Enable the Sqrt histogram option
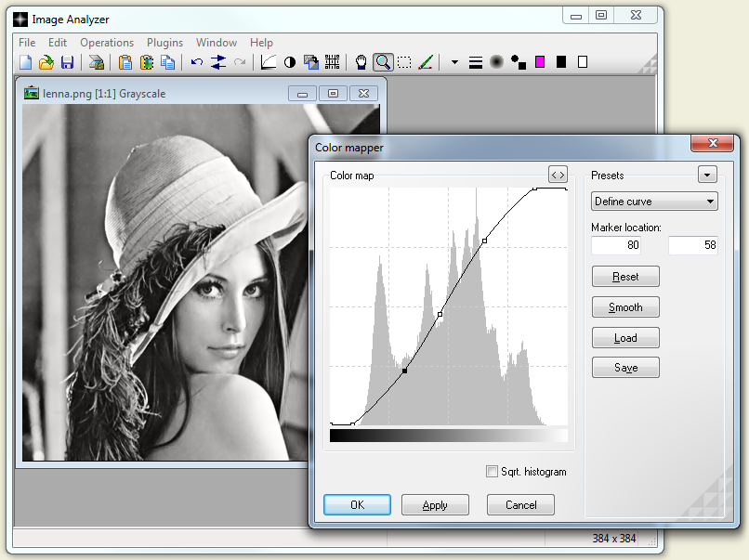This screenshot has height=560, width=749. pyautogui.click(x=493, y=471)
